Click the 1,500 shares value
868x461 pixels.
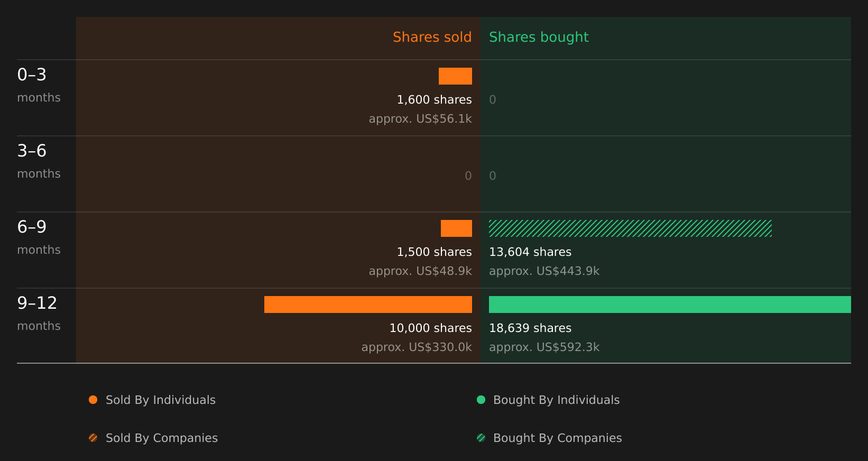tap(434, 252)
